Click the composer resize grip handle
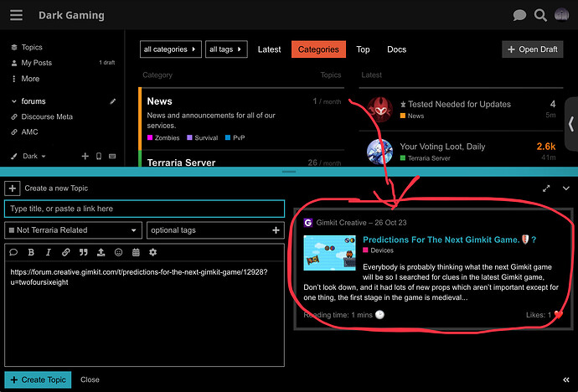 coord(289,172)
